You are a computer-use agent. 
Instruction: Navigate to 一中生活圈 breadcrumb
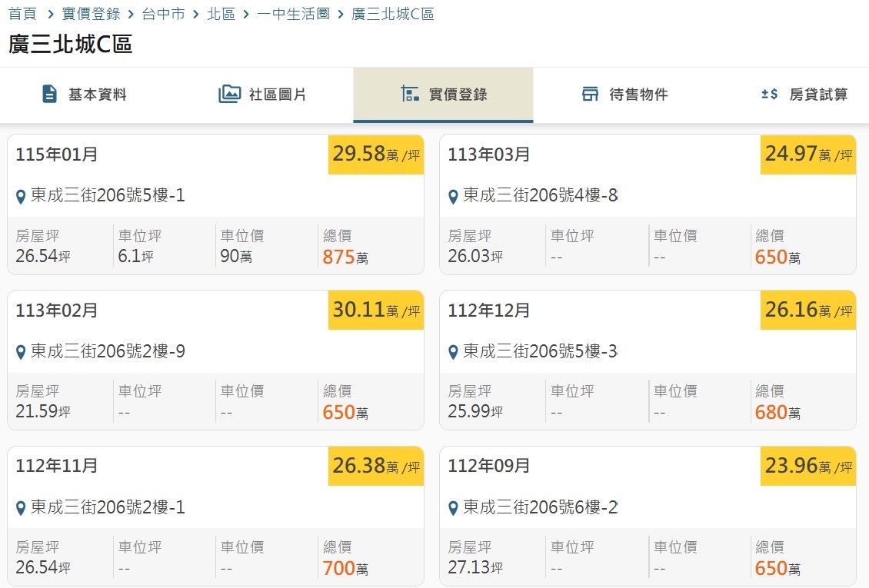coord(293,14)
